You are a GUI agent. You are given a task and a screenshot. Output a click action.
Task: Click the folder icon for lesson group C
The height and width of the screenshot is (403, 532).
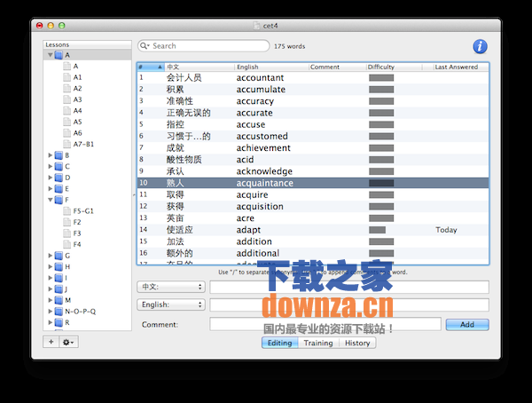pos(59,167)
